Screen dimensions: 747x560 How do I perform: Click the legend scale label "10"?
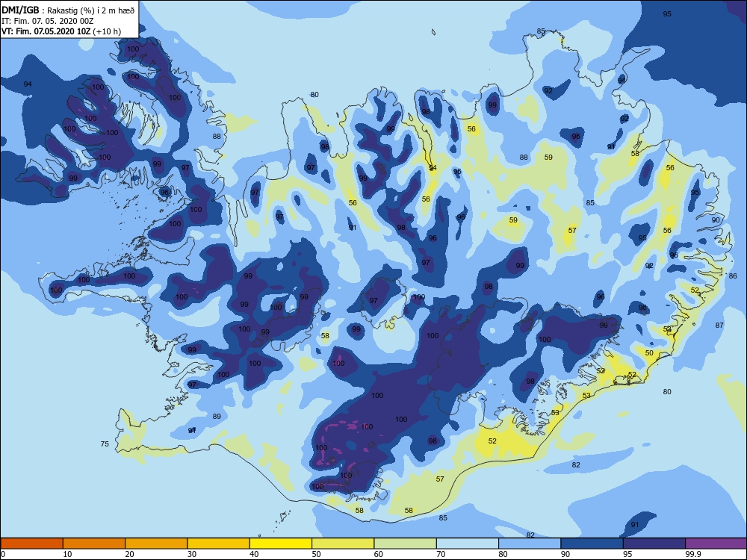68,554
